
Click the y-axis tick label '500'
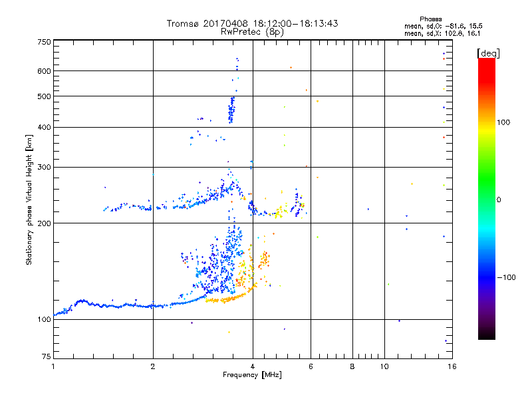[x=44, y=96]
